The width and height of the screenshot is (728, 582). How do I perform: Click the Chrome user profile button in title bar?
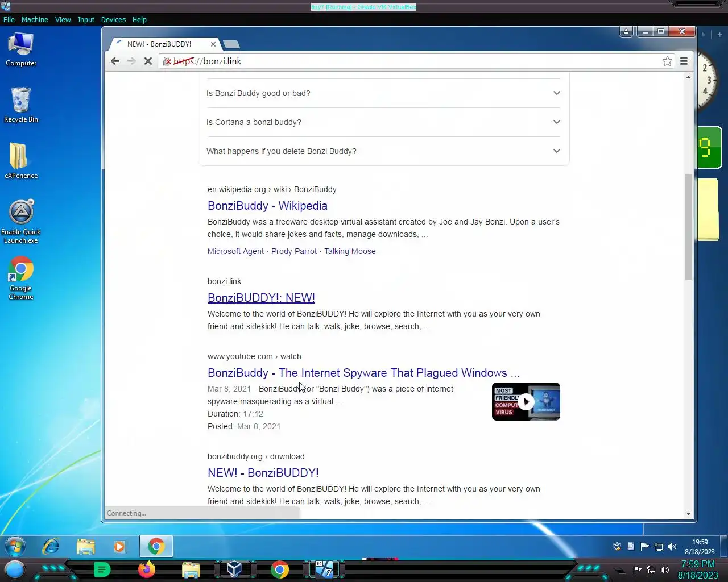(x=626, y=32)
